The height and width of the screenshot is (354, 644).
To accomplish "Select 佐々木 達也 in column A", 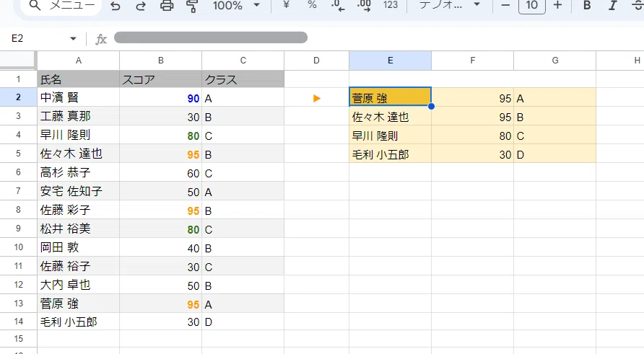I will (x=79, y=154).
